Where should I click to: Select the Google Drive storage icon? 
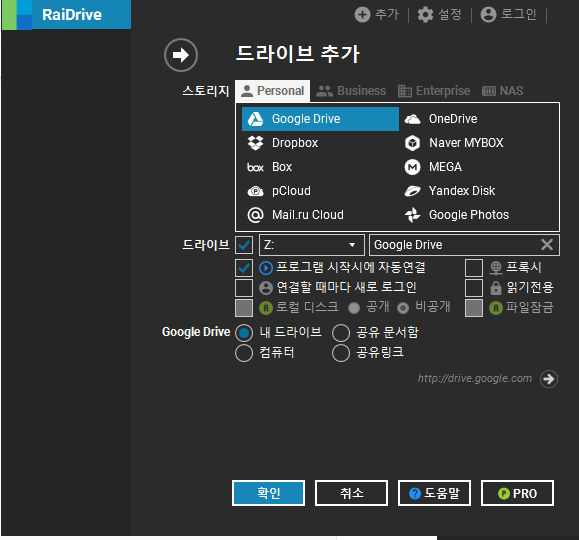pyautogui.click(x=255, y=119)
